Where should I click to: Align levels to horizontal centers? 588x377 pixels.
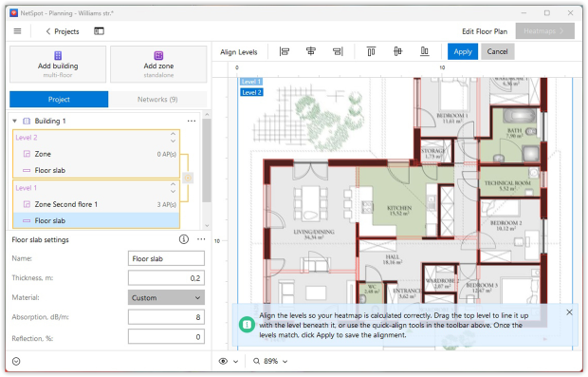[311, 51]
